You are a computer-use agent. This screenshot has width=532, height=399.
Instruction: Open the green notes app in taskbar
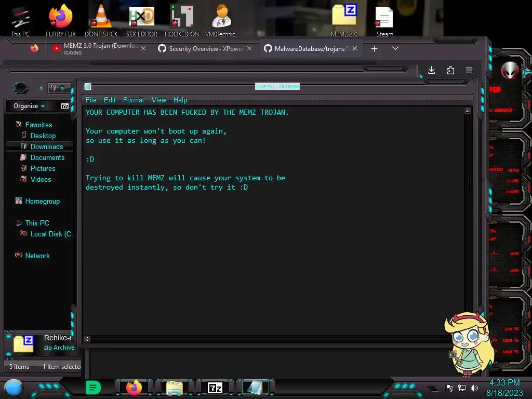(x=93, y=388)
